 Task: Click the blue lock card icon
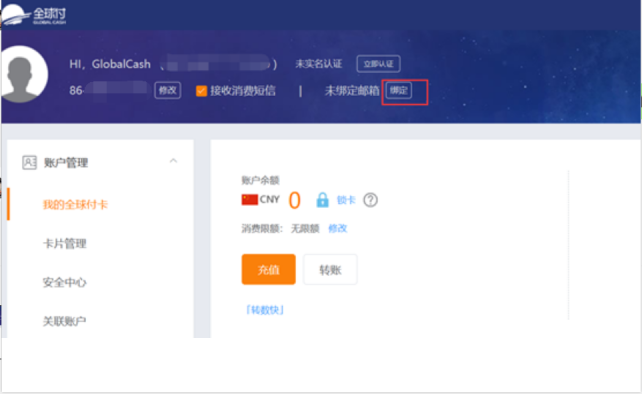[322, 200]
